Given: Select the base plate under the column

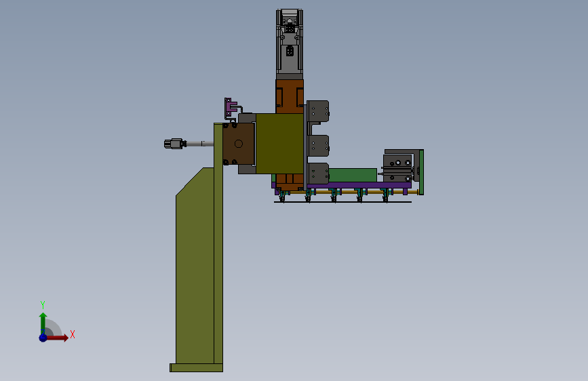Looking at the screenshot, I should [197, 368].
